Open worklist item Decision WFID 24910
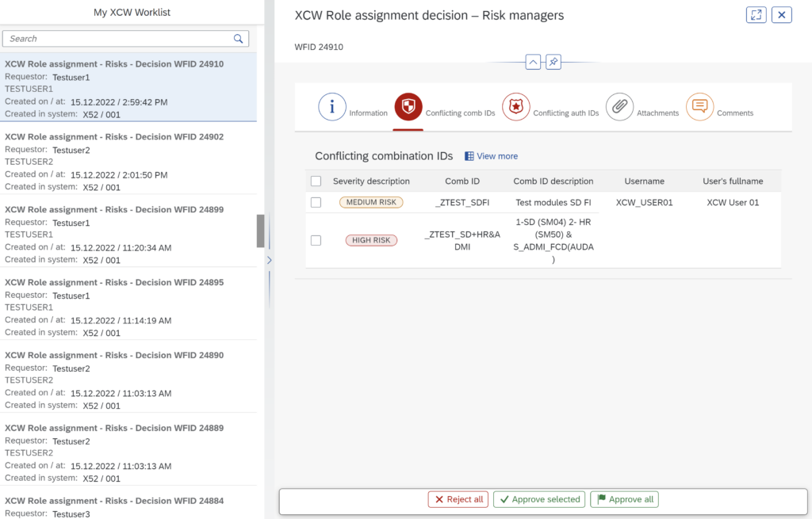Viewport: 812px width, 519px height. tap(128, 87)
